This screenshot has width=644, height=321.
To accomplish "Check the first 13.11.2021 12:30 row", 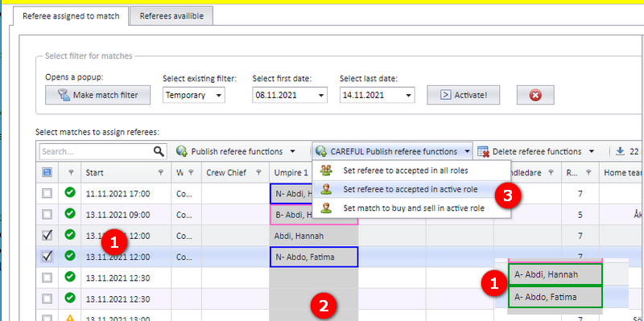I will (x=47, y=278).
